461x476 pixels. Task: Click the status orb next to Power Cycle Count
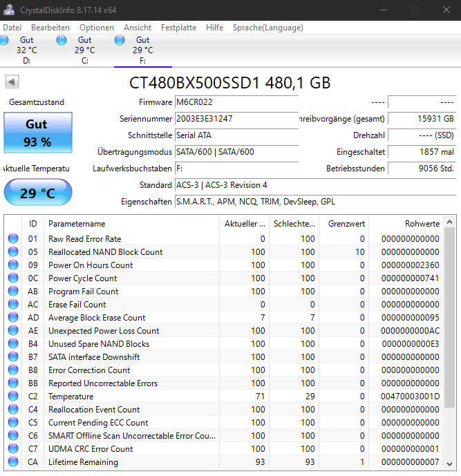click(13, 278)
